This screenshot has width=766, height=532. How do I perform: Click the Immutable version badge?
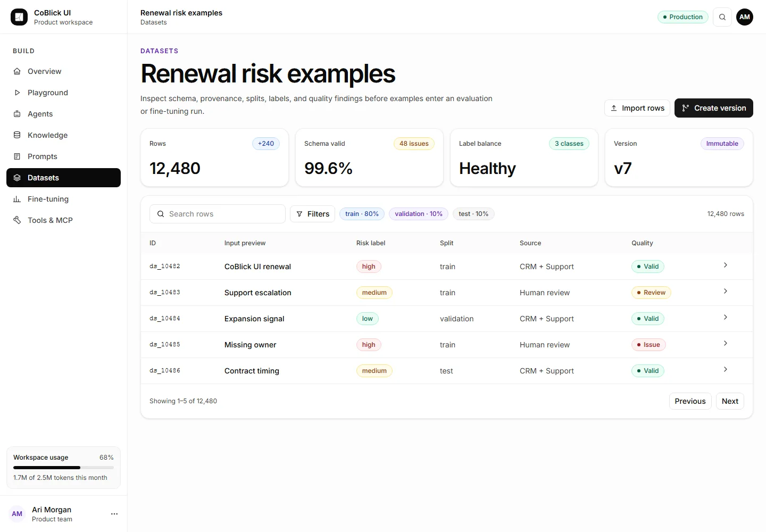722,144
